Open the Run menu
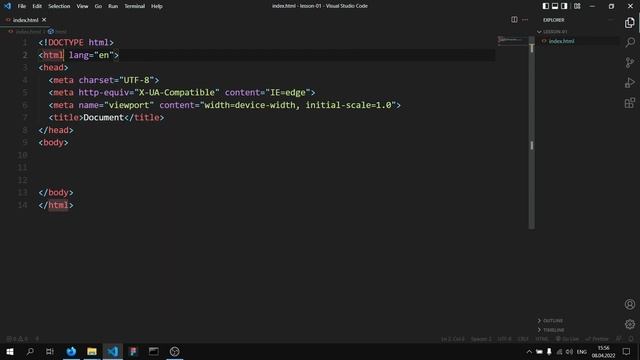Viewport: 640px width, 360px height. coord(113,6)
